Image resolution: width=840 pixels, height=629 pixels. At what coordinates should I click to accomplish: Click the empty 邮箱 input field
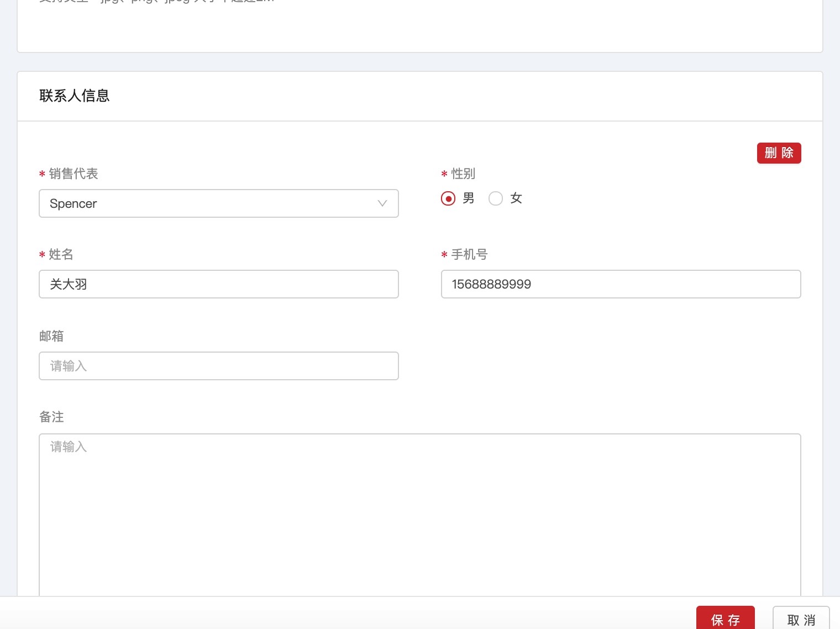(218, 366)
